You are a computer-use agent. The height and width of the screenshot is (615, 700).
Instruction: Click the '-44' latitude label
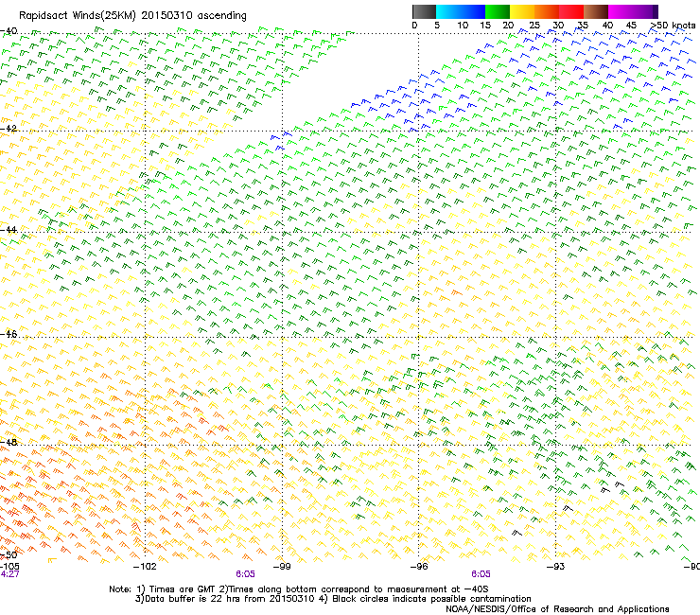[x=9, y=230]
